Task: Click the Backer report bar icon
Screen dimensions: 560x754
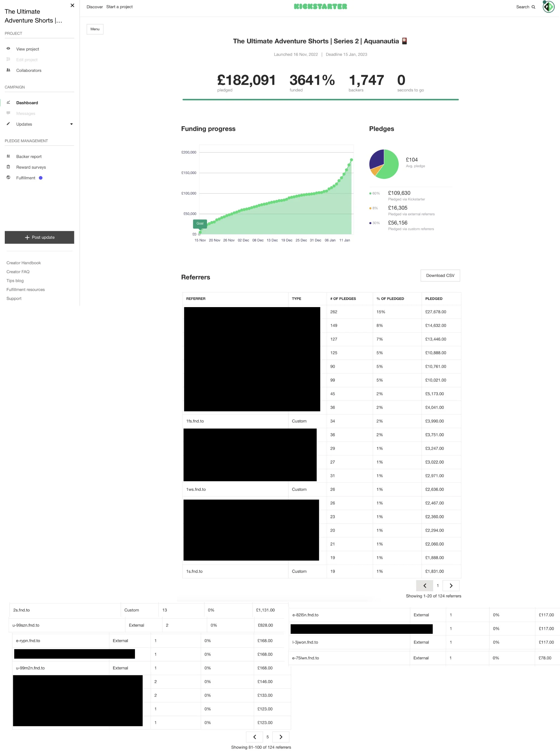Action: [x=8, y=156]
